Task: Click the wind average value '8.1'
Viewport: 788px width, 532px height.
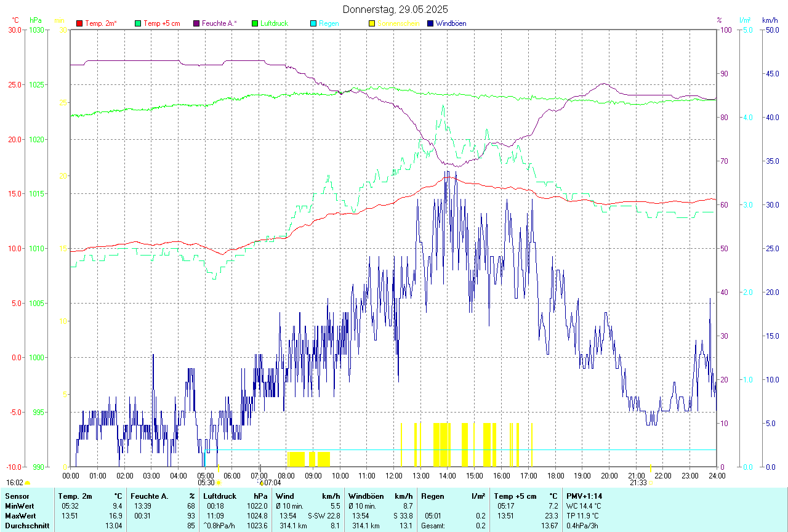Action: click(334, 526)
